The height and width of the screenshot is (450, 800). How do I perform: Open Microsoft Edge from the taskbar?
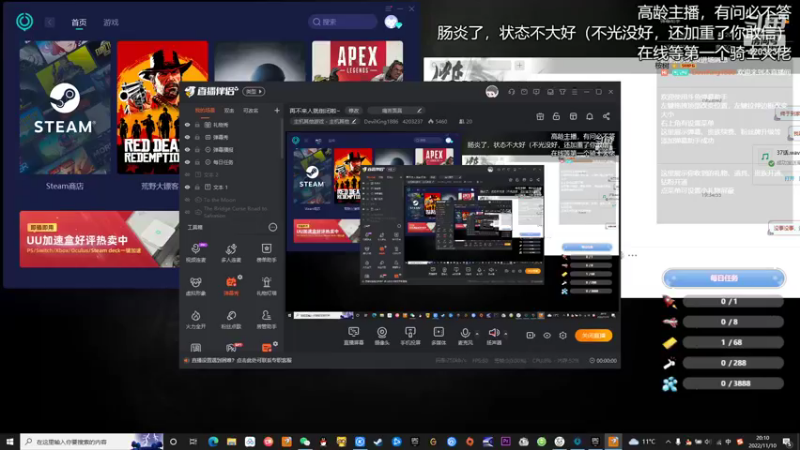point(213,441)
